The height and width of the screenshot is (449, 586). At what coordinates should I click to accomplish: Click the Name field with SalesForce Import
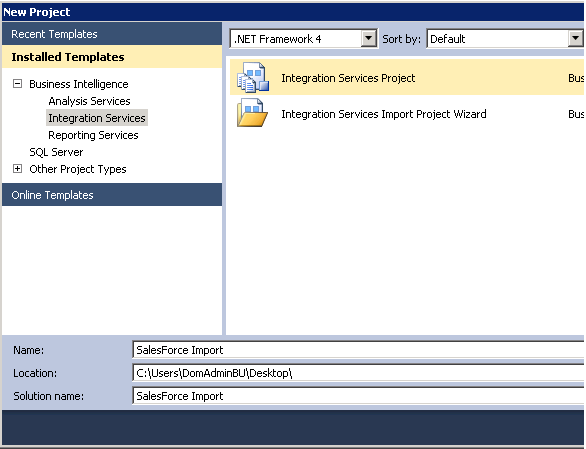358,350
